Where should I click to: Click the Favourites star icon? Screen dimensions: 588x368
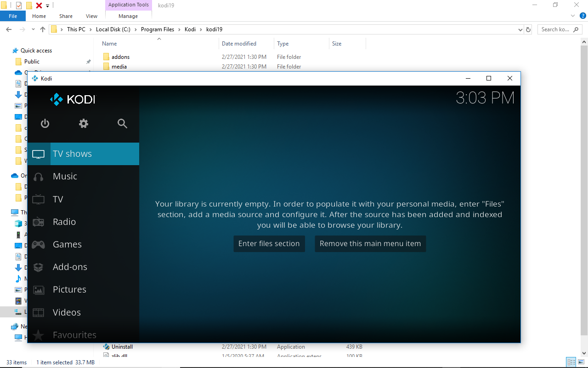39,335
